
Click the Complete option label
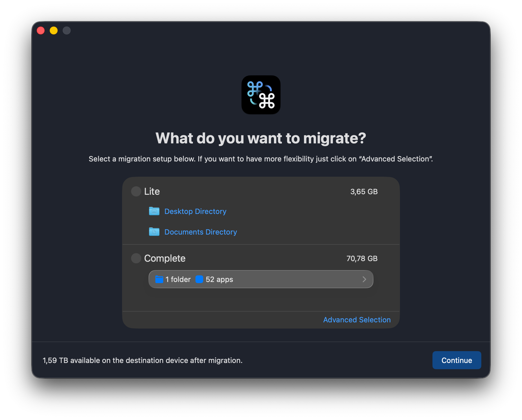click(165, 258)
